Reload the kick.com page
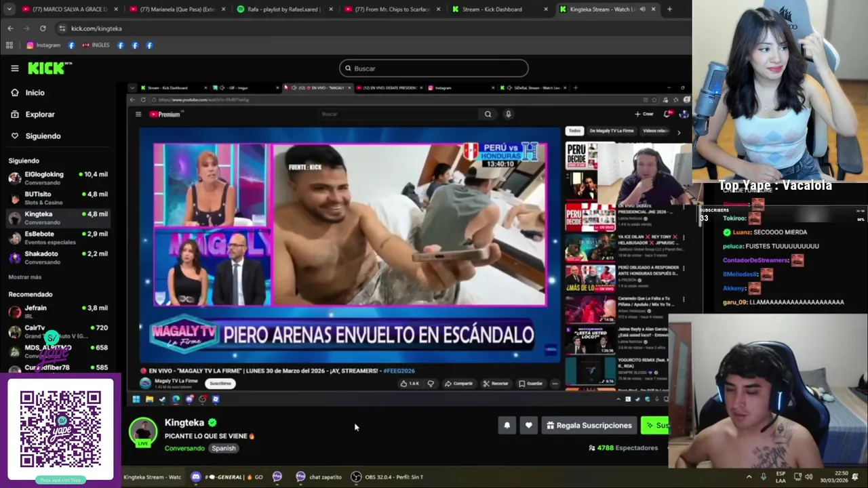This screenshot has width=868, height=488. click(43, 28)
